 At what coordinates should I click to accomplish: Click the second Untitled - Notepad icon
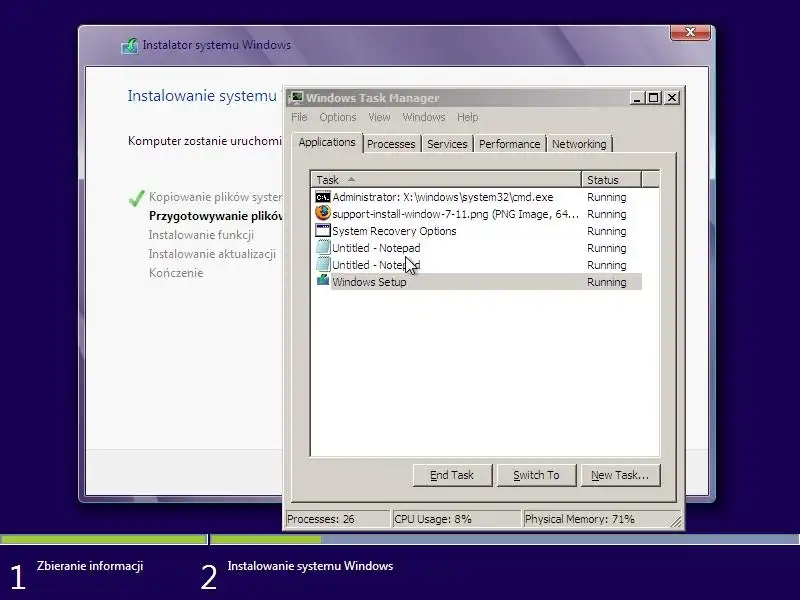click(322, 264)
